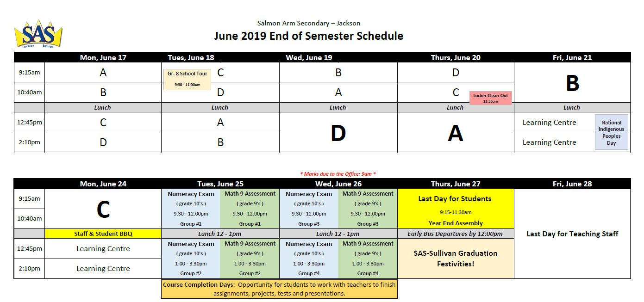
Task: Click the orange Course Completion Days note
Action: [279, 289]
